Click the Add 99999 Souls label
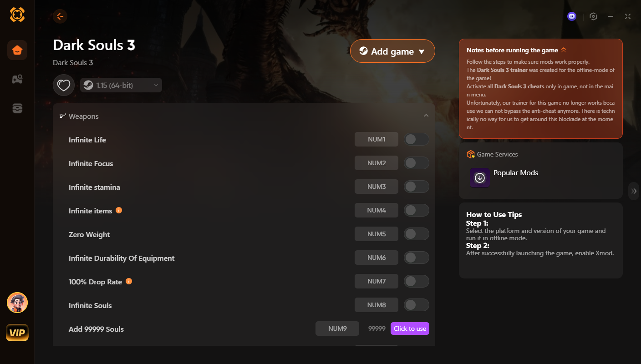 tap(96, 329)
